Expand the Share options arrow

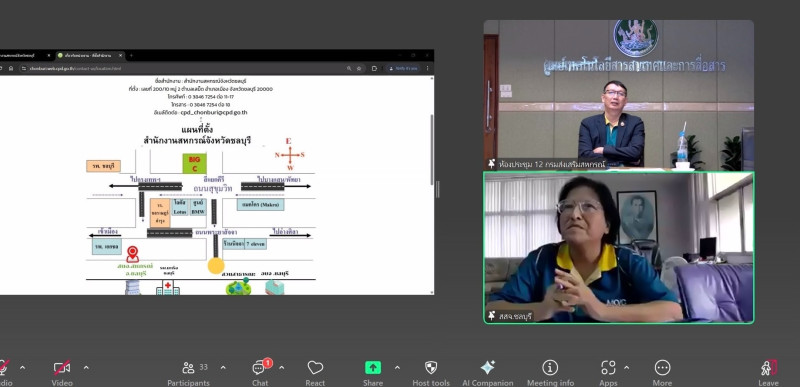pyautogui.click(x=397, y=367)
